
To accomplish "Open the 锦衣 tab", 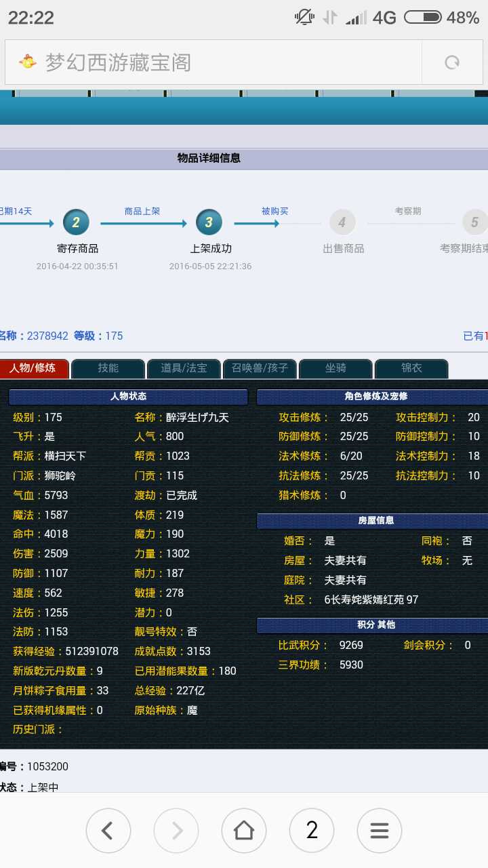I will (411, 368).
